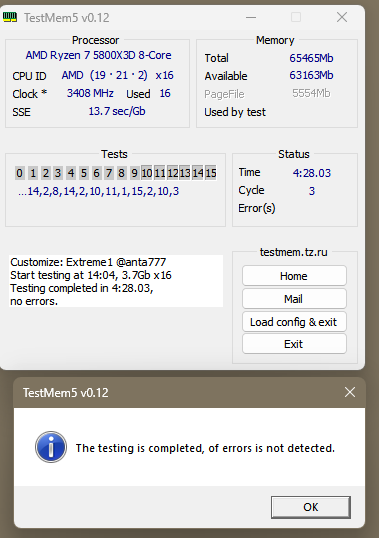Click log line Start testing at 14:04
Screen dimensions: 379x538
point(91,275)
